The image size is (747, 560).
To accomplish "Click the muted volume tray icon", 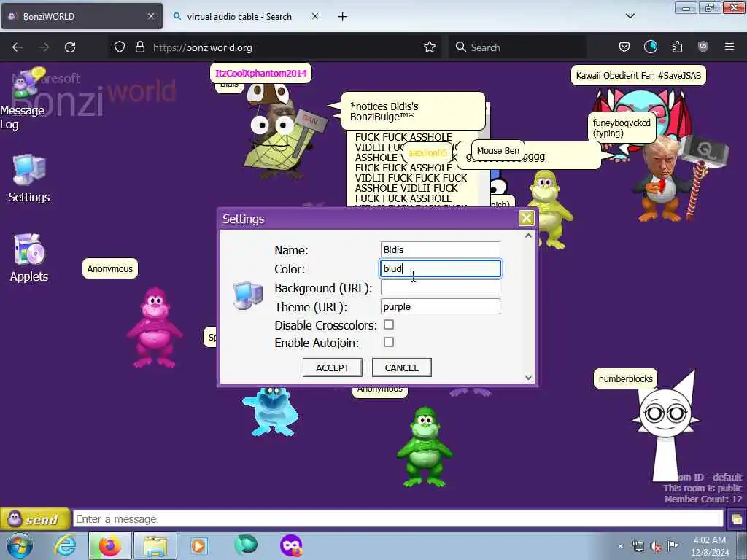I will [x=656, y=547].
